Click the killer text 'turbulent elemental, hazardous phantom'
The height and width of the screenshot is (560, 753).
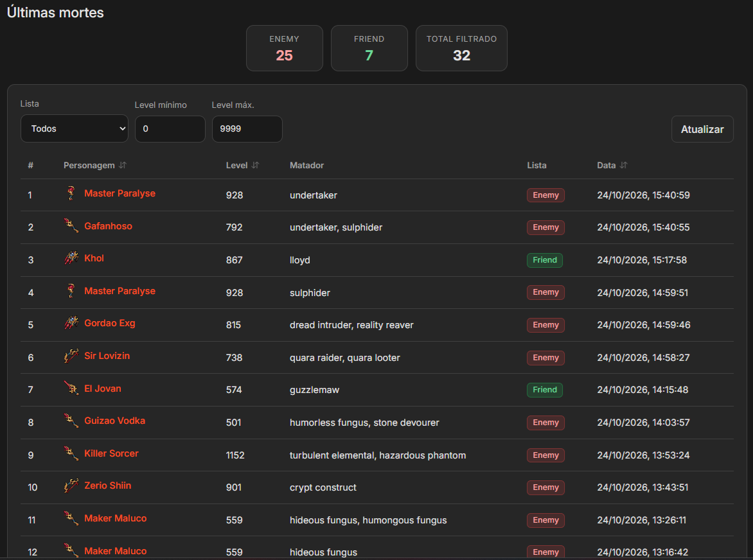coord(378,455)
